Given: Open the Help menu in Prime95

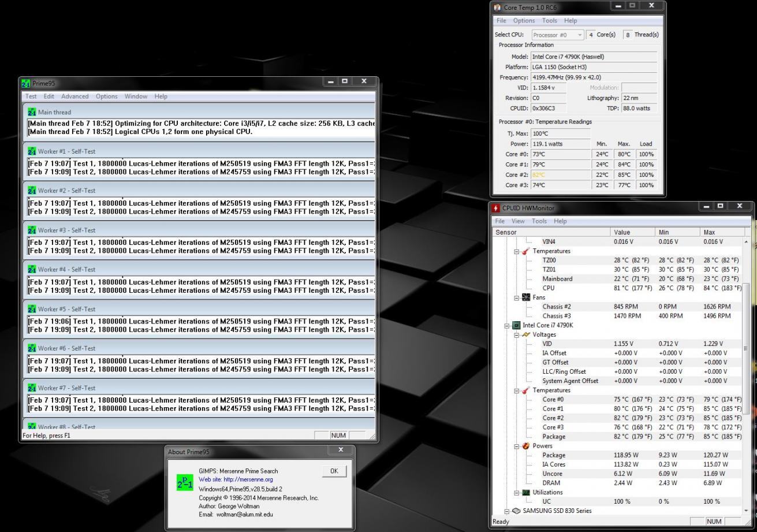Looking at the screenshot, I should (161, 96).
